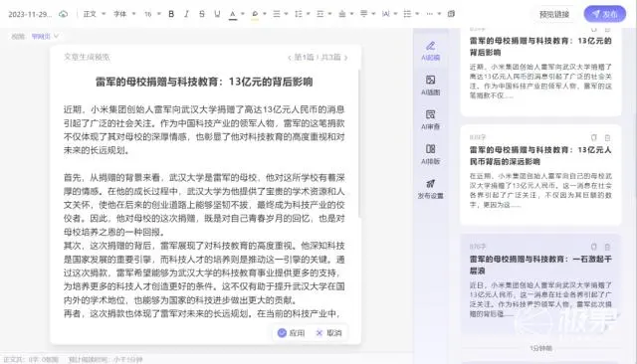Apply the font color A icon
This screenshot has height=364, width=637.
[233, 14]
